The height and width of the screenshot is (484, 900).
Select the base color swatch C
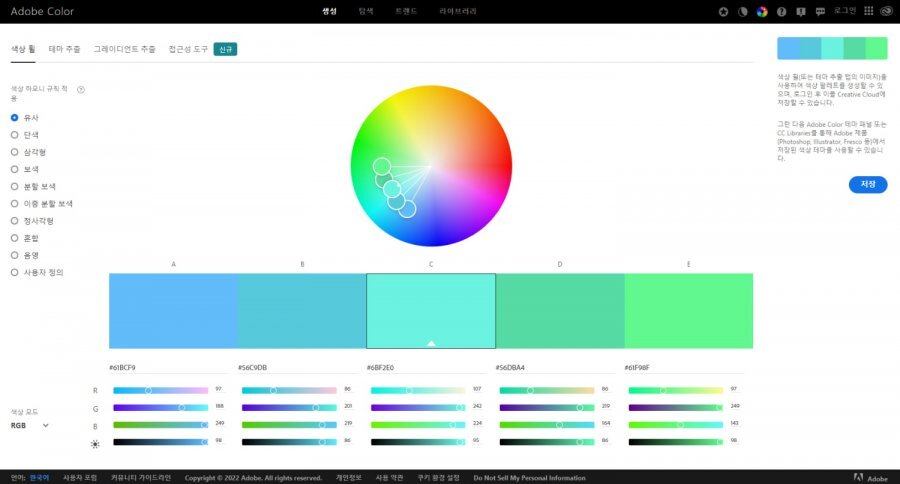pos(431,311)
